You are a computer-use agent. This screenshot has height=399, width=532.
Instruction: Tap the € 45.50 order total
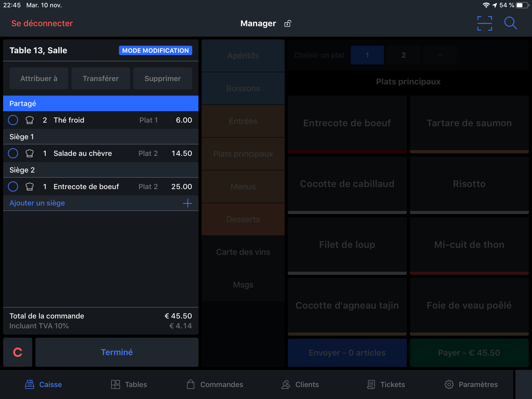(178, 316)
